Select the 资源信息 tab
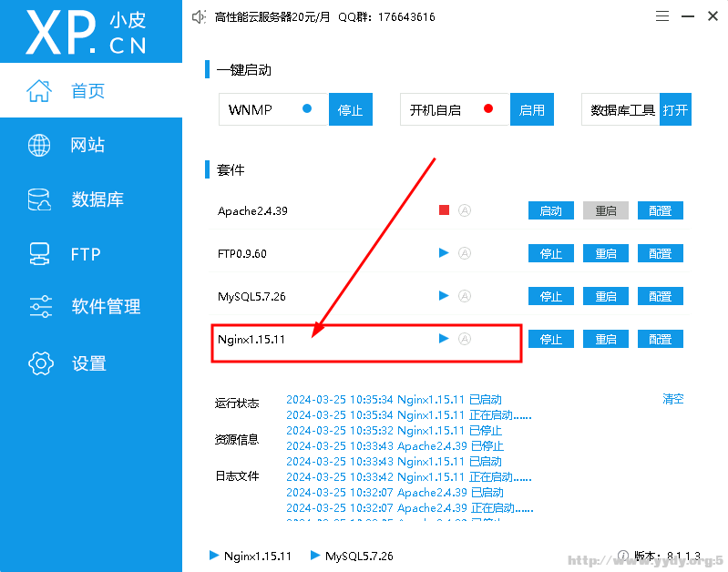Viewport: 728px width, 572px height. [237, 439]
